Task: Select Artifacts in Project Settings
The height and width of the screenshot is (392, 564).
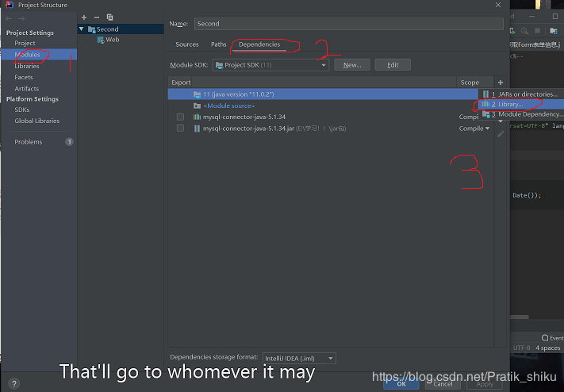Action: pyautogui.click(x=27, y=89)
